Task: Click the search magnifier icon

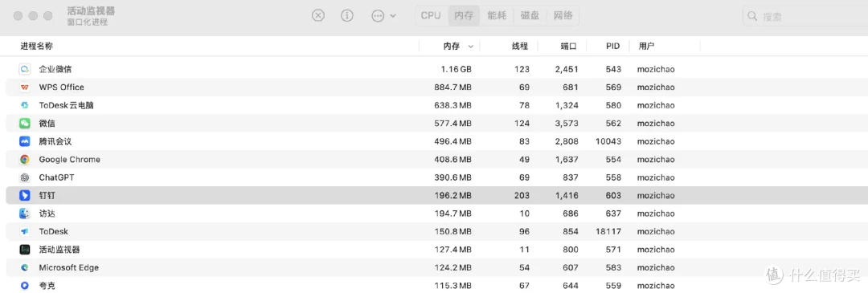Action: click(x=752, y=16)
